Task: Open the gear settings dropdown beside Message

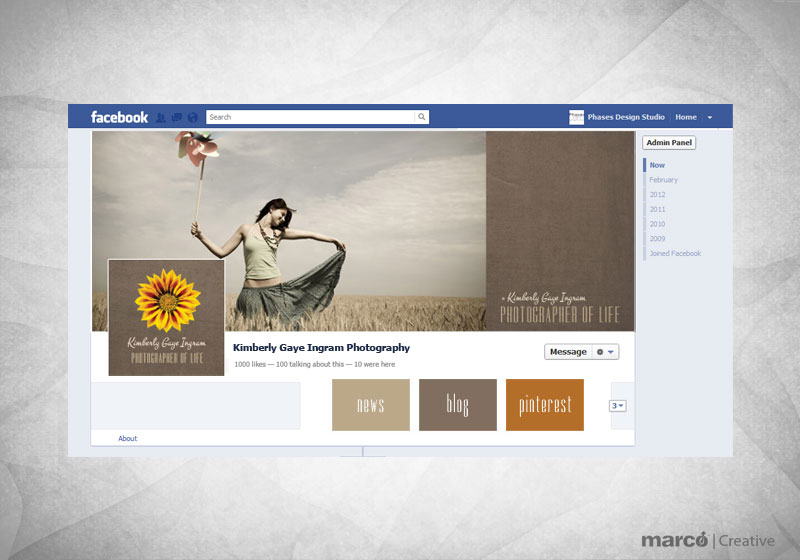Action: coord(606,352)
